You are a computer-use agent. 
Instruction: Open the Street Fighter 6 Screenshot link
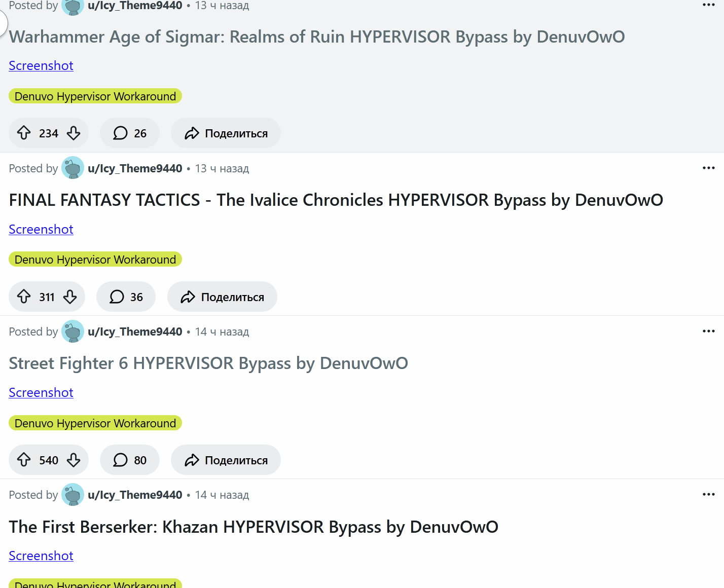[x=41, y=392]
